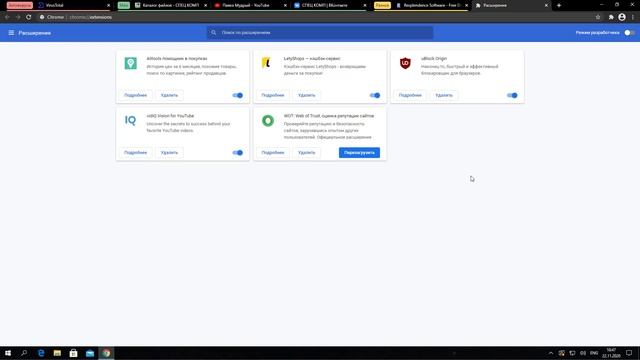640x360 pixels.
Task: Disable the vidIQ Vision for YouTube toggle
Action: coord(238,153)
